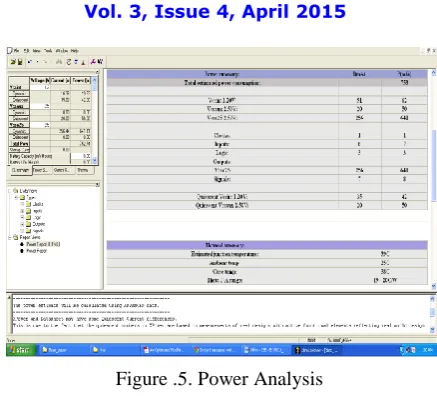This screenshot has width=437, height=396.
Task: Click the Current column header
Action: point(60,80)
